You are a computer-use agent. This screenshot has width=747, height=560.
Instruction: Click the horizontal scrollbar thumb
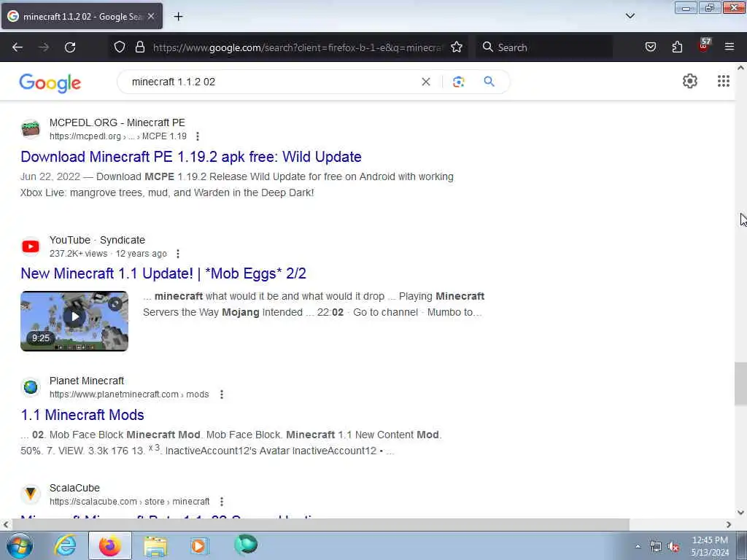(x=321, y=524)
